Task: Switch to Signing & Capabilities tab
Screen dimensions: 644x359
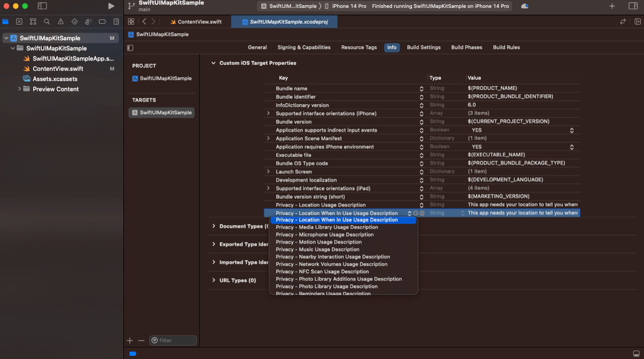Action: [x=304, y=47]
